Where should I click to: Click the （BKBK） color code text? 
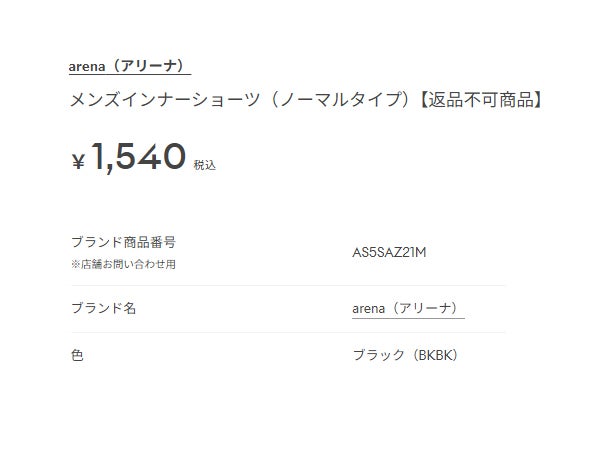[435, 355]
